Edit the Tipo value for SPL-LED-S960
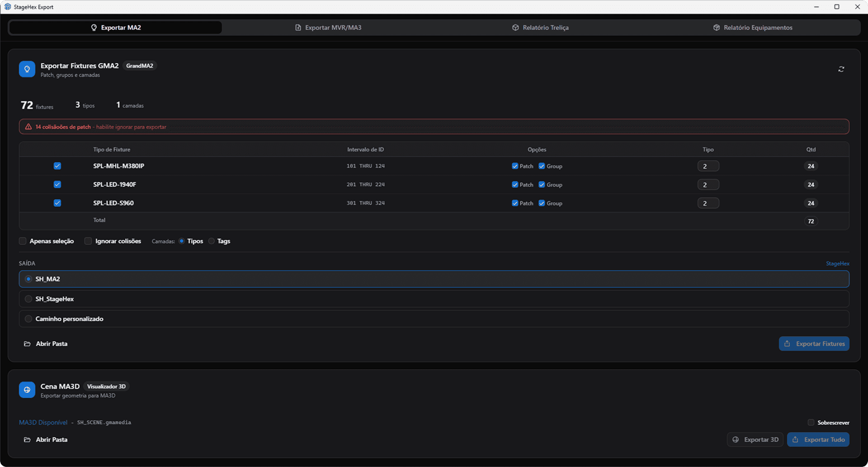Image resolution: width=868 pixels, height=467 pixels. pyautogui.click(x=708, y=203)
